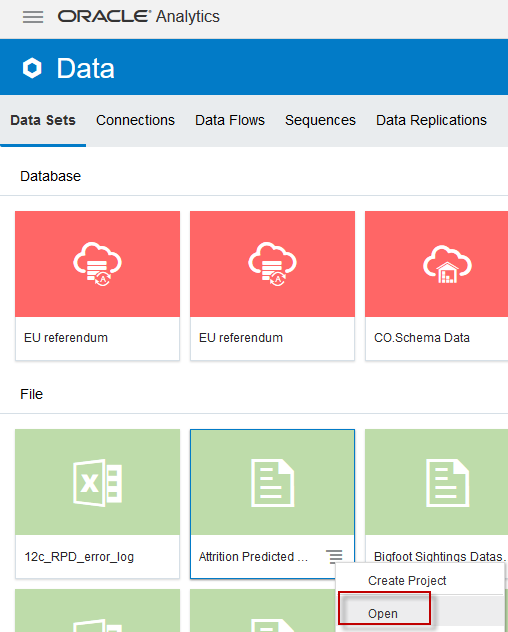The height and width of the screenshot is (632, 508).
Task: Click the Data page title
Action: 85,68
